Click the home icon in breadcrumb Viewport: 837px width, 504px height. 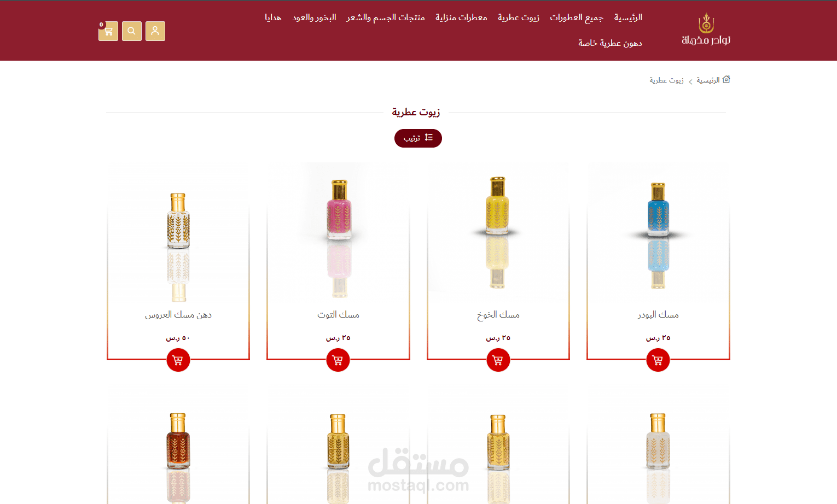click(x=726, y=80)
